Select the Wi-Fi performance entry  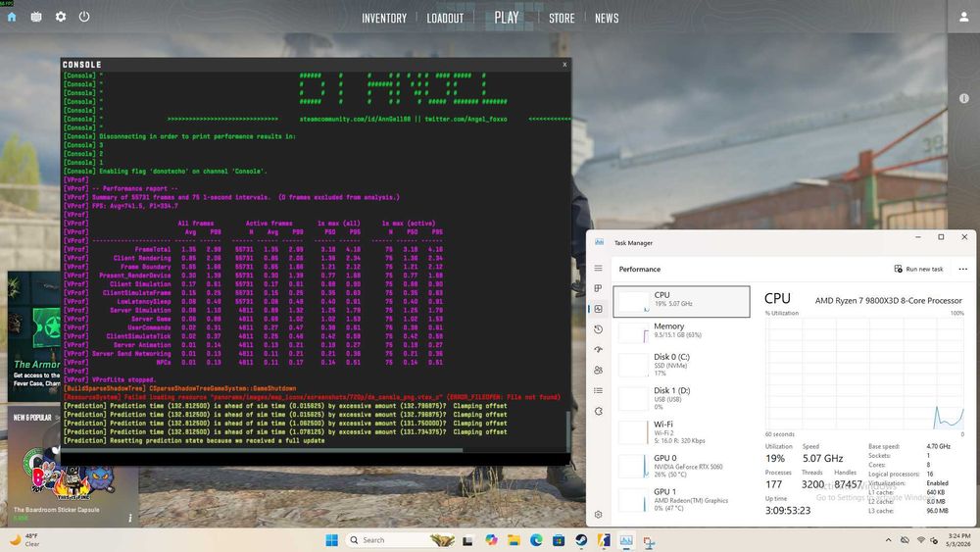(x=681, y=432)
